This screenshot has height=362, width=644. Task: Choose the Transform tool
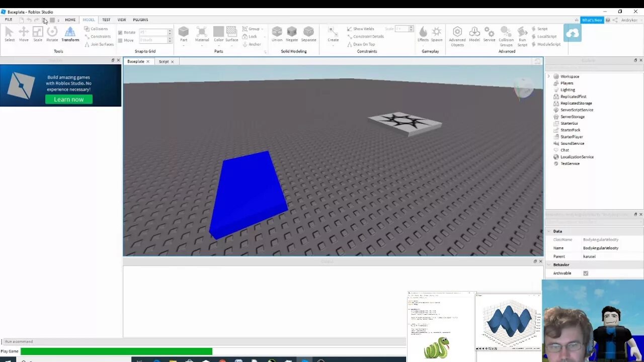[x=70, y=34]
